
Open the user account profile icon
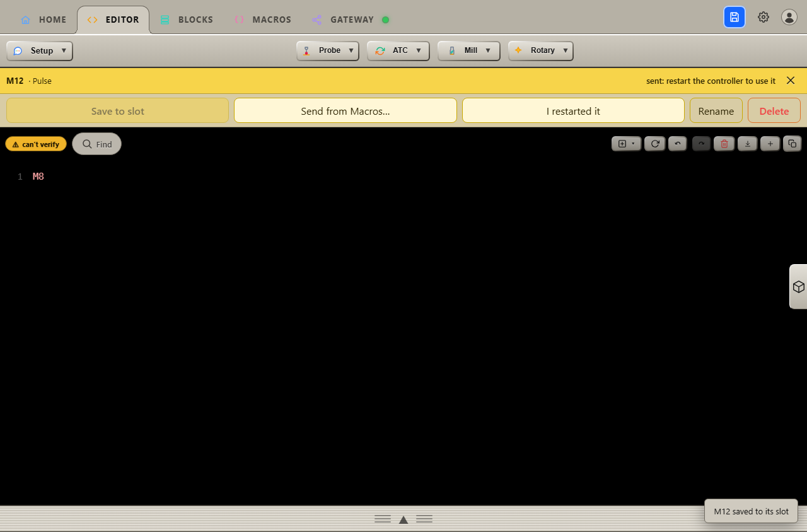coord(789,17)
